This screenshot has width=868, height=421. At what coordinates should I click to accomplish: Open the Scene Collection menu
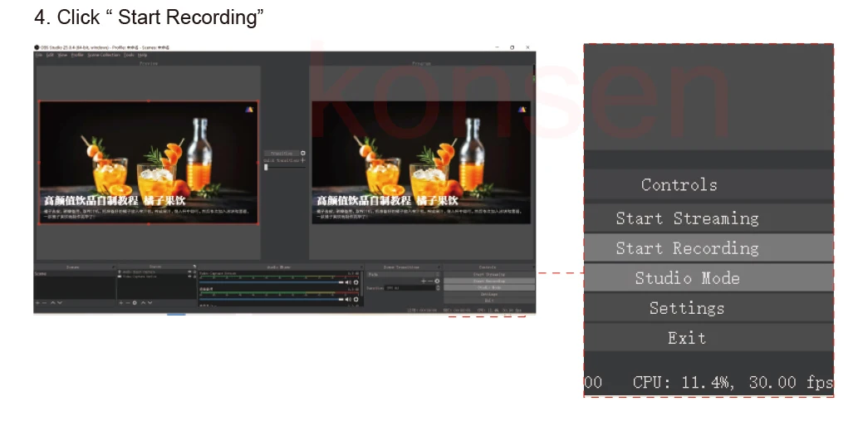(105, 55)
